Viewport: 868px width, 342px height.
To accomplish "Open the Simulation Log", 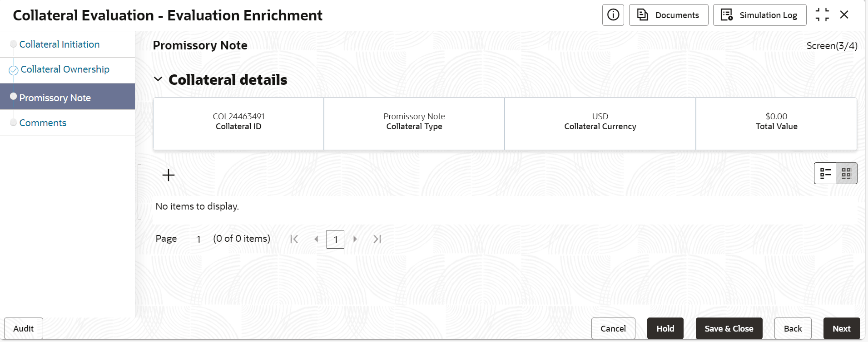I will point(760,15).
